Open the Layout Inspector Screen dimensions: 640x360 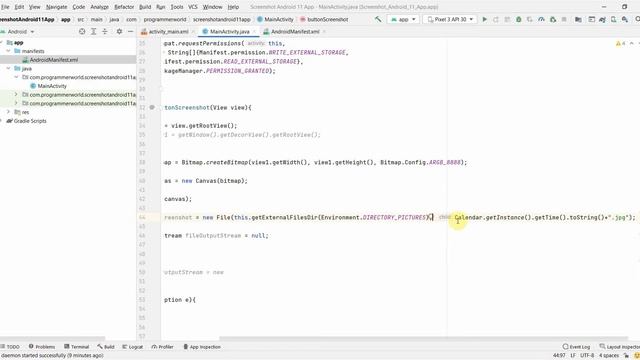pyautogui.click(x=619, y=347)
